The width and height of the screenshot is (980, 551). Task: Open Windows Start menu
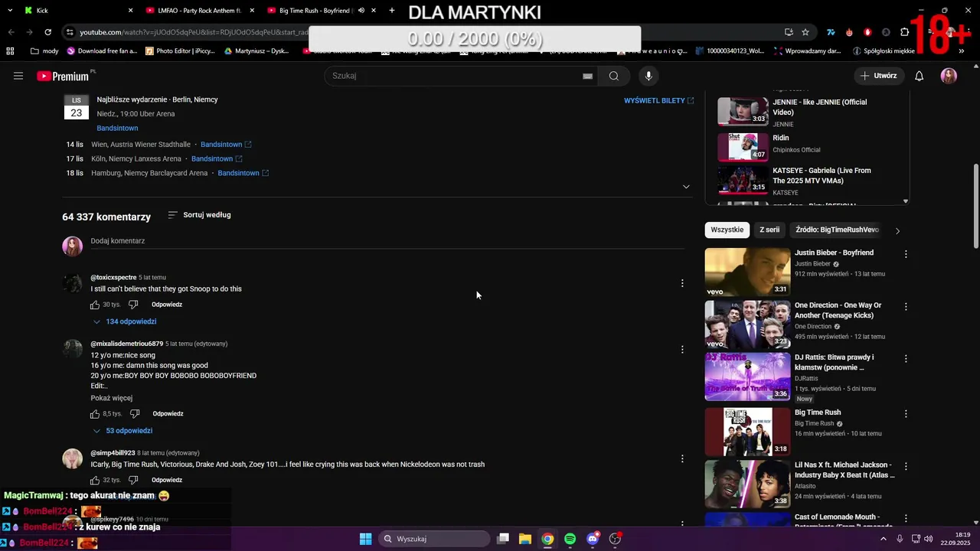coord(366,539)
